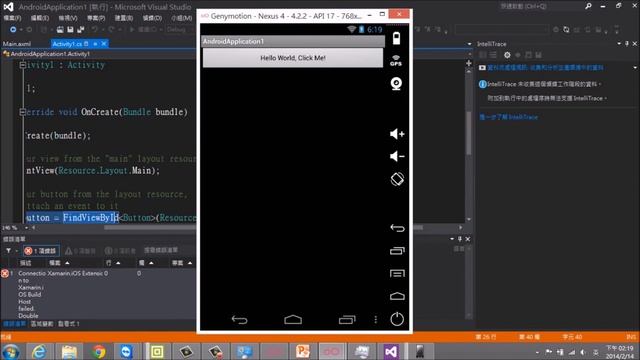Open the View (V) menu
The width and height of the screenshot is (640, 360).
pyautogui.click(x=68, y=18)
